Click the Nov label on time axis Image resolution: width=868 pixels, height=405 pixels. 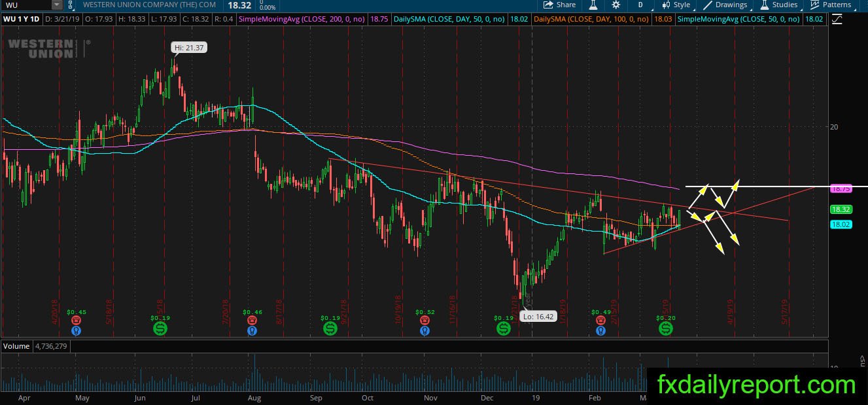point(430,397)
